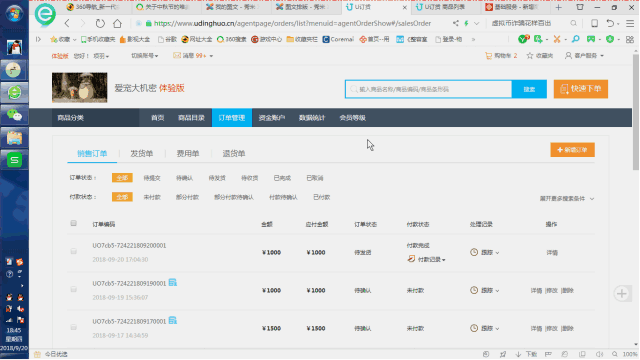Open 资金账户 in the navigation bar

point(271,118)
